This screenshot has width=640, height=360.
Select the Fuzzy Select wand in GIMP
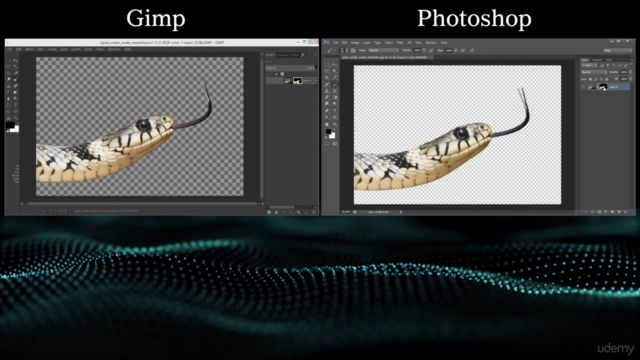click(15, 66)
